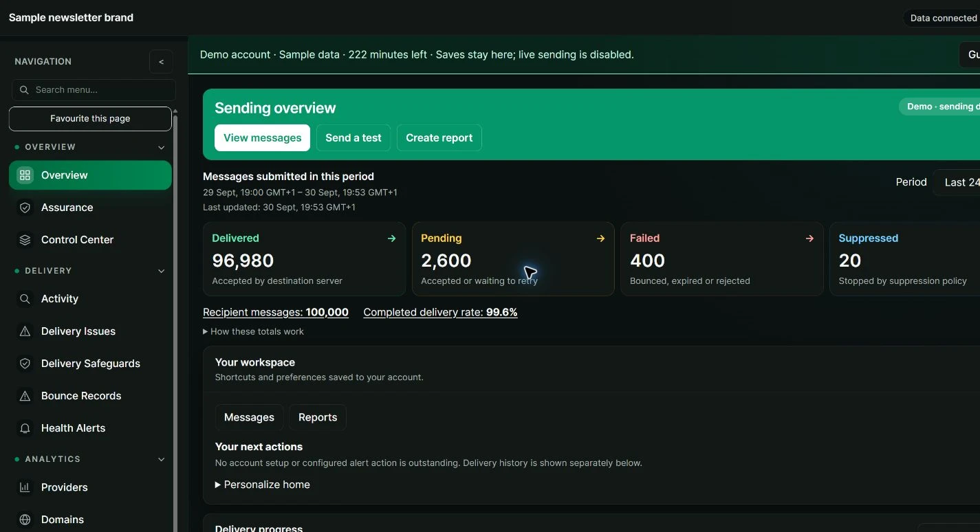Viewport: 980px width, 532px height.
Task: Click the 'Send a test' button
Action: click(x=353, y=137)
